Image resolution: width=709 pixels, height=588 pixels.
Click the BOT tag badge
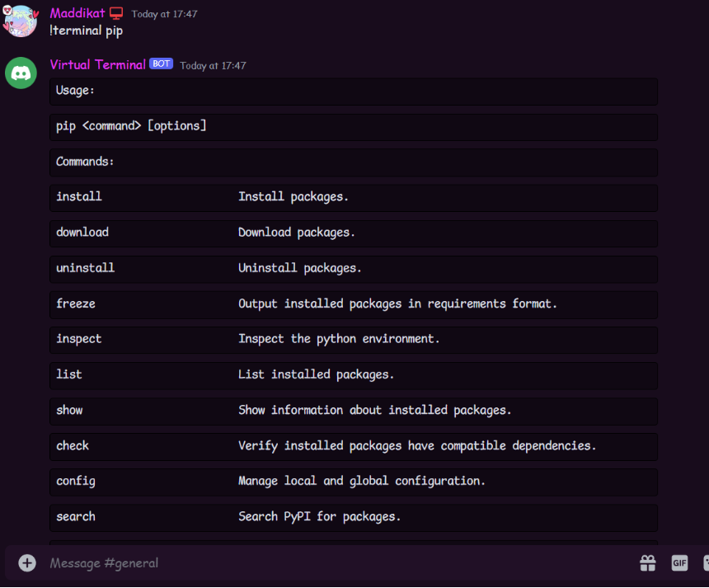[161, 64]
